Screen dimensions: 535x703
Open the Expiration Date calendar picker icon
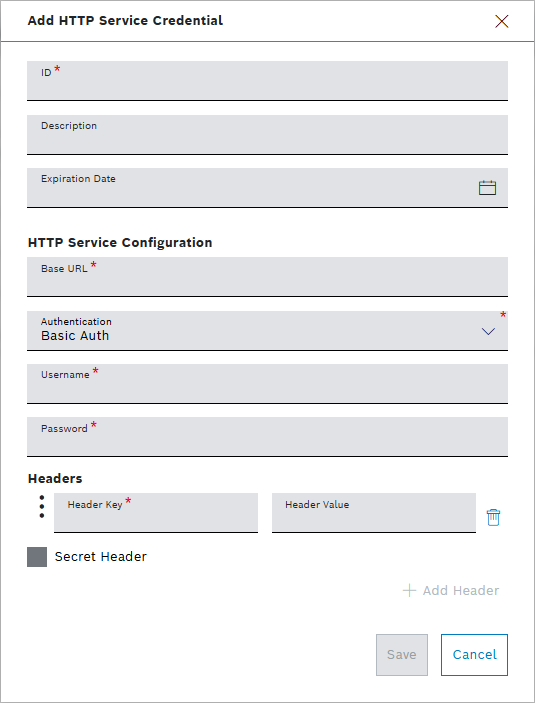487,187
